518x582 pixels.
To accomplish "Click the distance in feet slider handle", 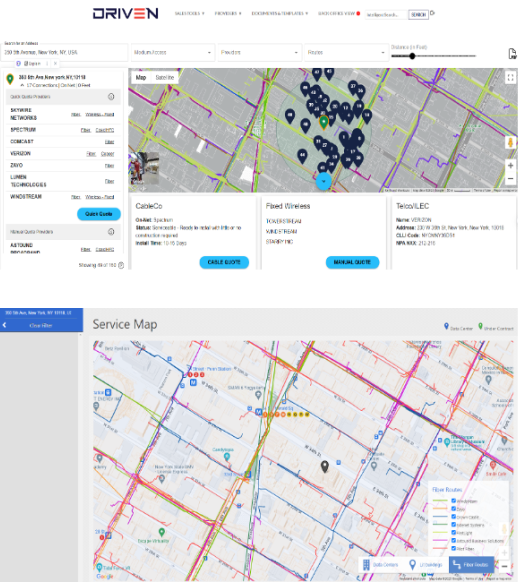I will pos(412,56).
